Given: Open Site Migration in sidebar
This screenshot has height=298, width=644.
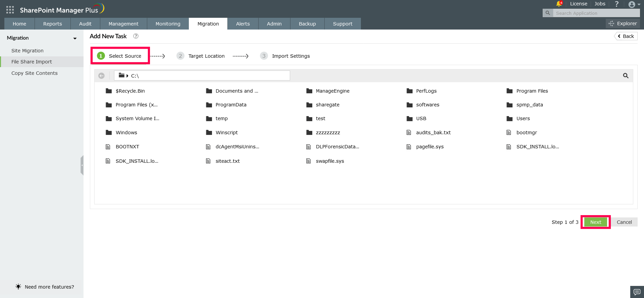Looking at the screenshot, I should (x=28, y=51).
